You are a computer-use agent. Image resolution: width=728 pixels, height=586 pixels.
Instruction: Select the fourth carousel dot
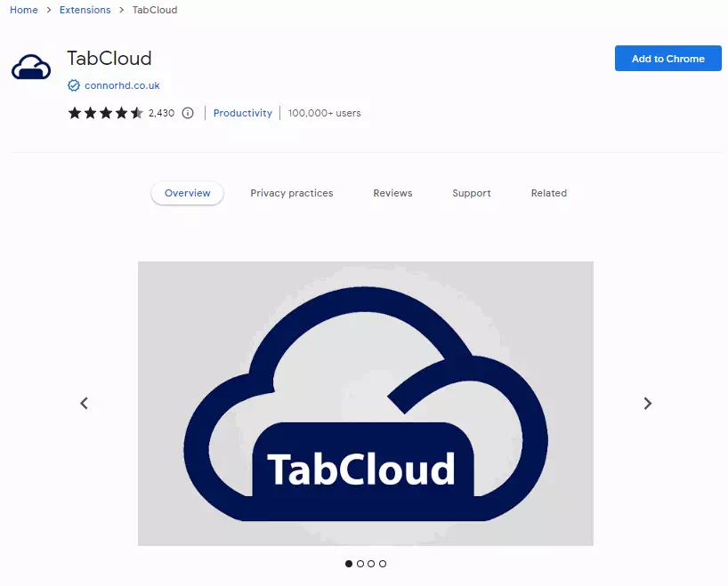point(383,564)
